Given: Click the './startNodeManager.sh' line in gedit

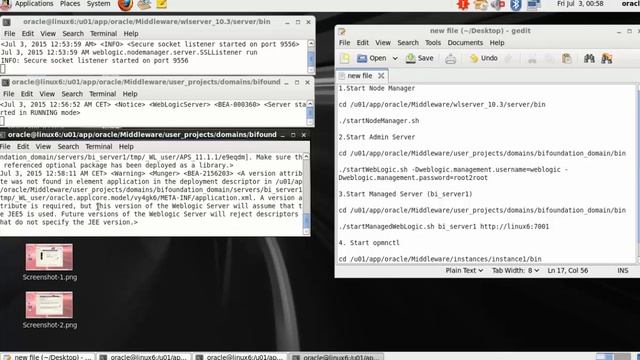Looking at the screenshot, I should pos(379,121).
